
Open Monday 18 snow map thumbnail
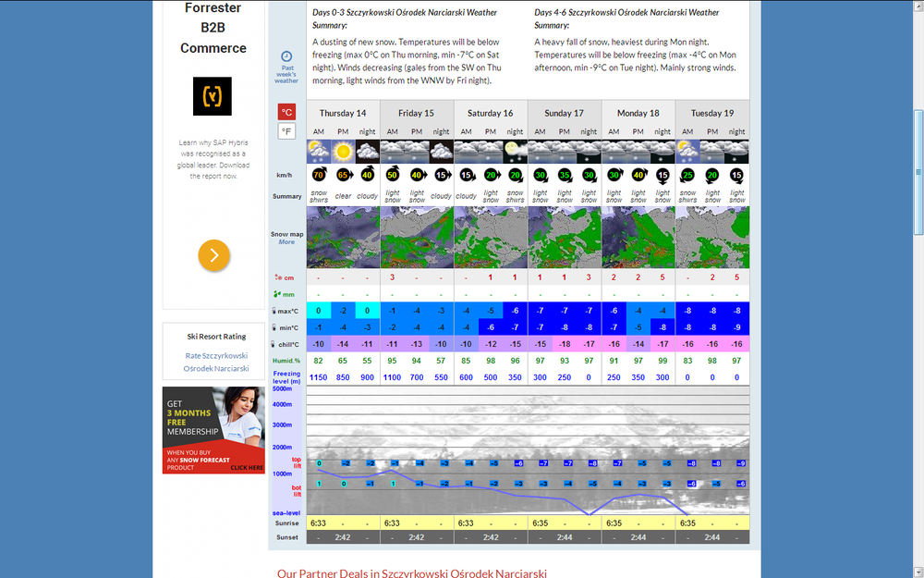[x=638, y=237]
